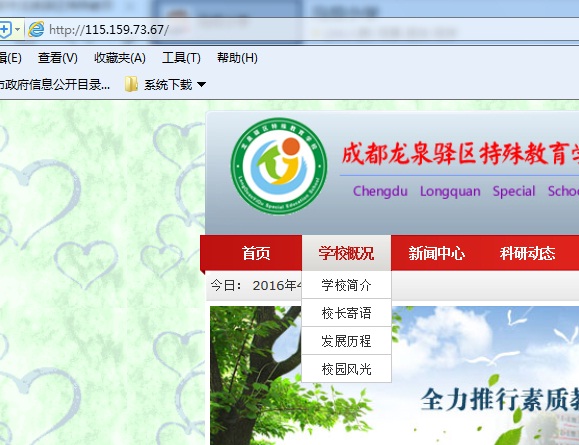Go to 首页 navigation tab
This screenshot has height=445, width=579.
pyautogui.click(x=256, y=253)
